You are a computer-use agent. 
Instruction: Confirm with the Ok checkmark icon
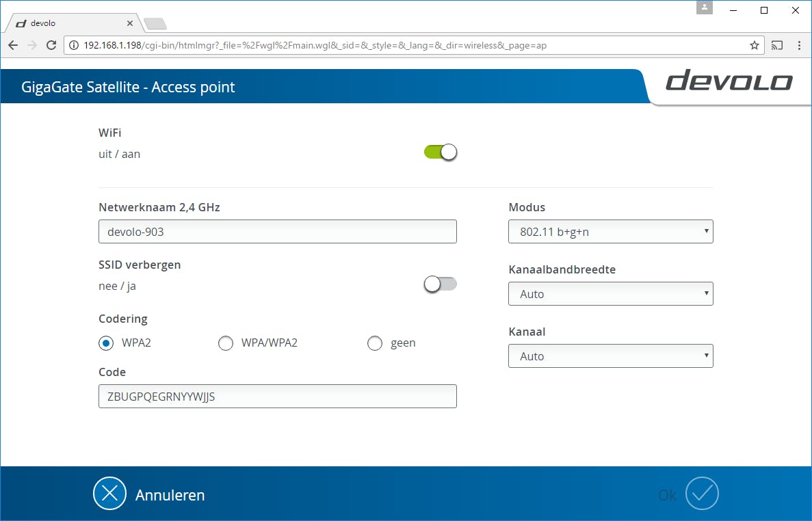[703, 494]
